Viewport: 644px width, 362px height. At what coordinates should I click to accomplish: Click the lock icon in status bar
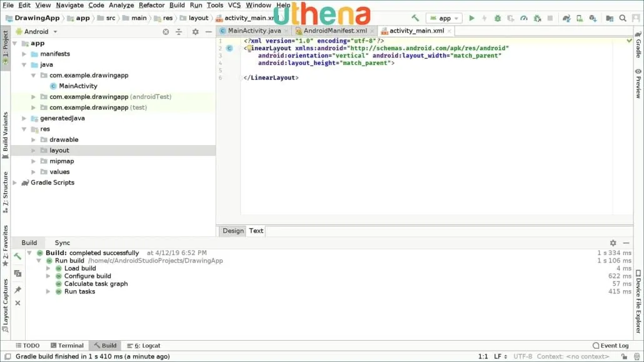click(624, 356)
